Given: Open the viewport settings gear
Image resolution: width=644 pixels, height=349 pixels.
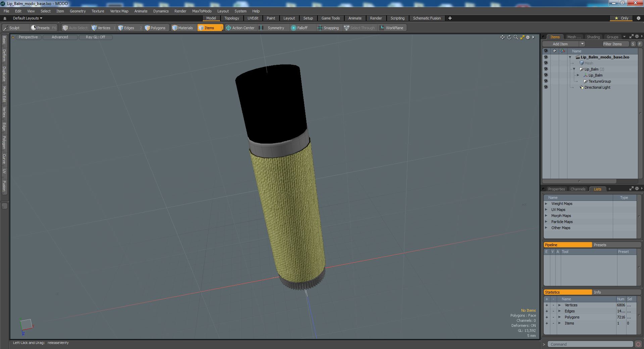Looking at the screenshot, I should [x=528, y=37].
